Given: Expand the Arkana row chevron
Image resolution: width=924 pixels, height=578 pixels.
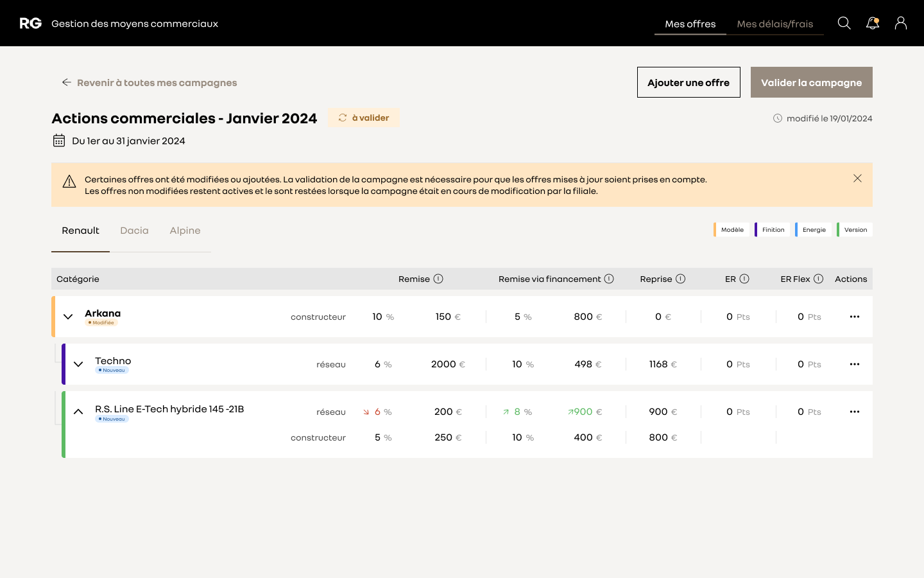Looking at the screenshot, I should 68,317.
